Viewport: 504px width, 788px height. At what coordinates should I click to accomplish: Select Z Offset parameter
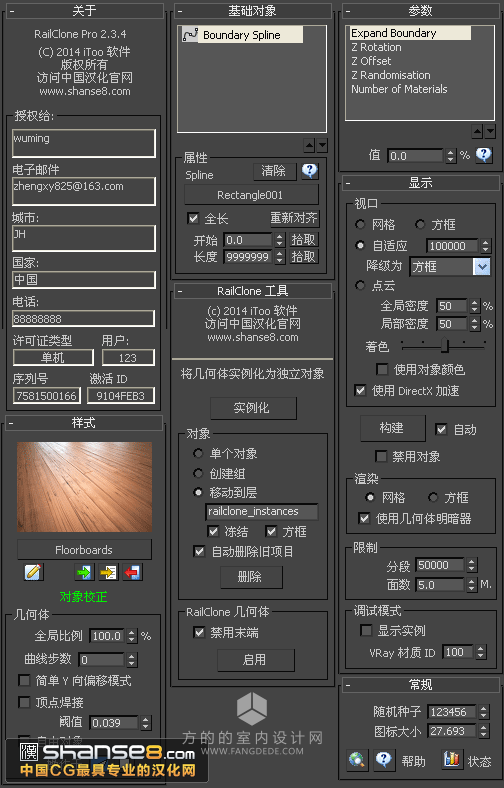371,61
